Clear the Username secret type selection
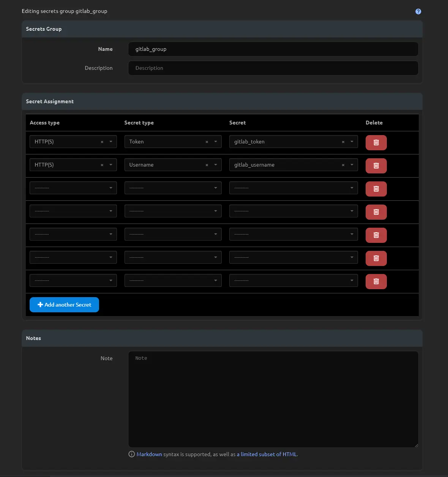This screenshot has width=448, height=477. point(207,165)
